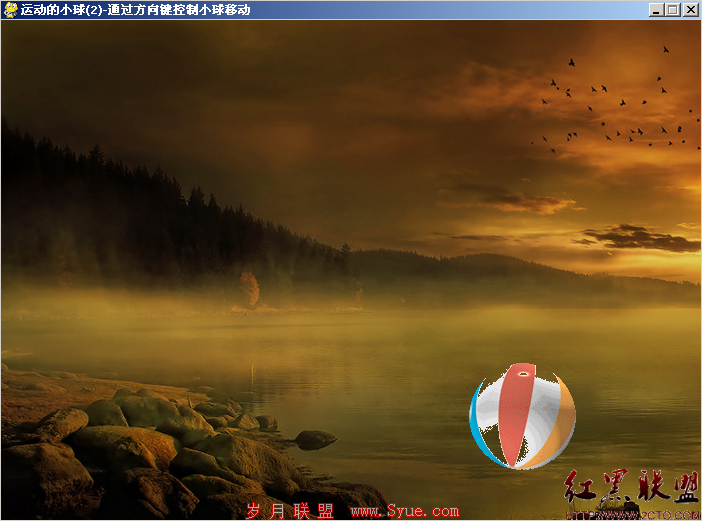702x521 pixels.
Task: Click the orange autumn tree in the mist
Action: pos(250,289)
